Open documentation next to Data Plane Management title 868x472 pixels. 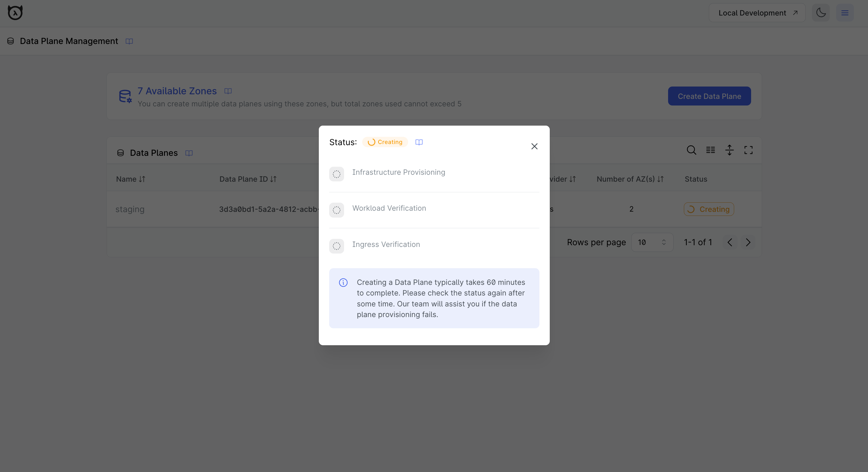click(129, 41)
